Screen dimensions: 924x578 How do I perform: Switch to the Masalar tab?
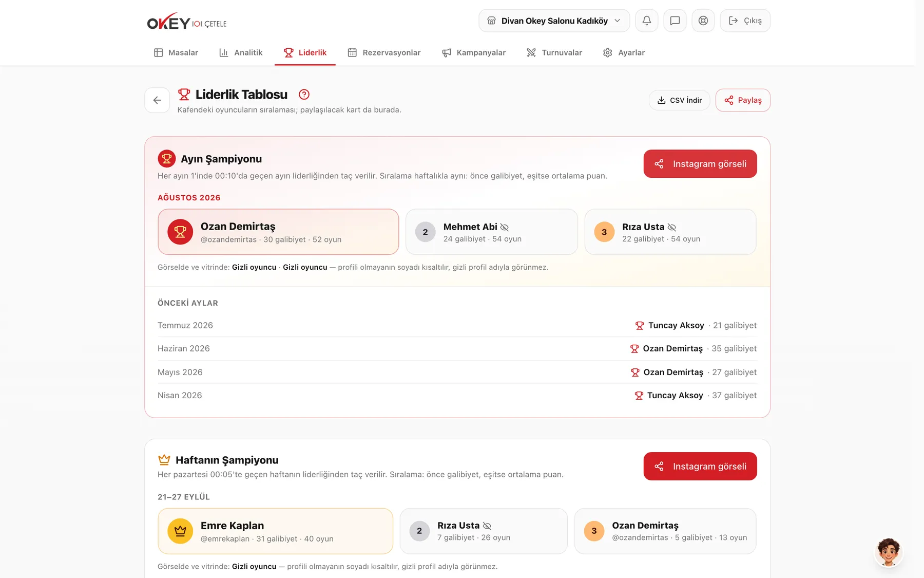176,52
